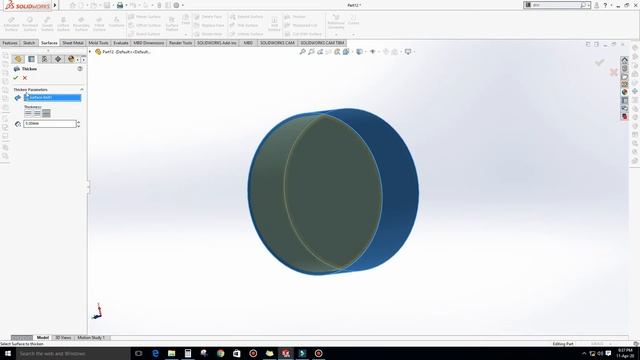The height and width of the screenshot is (360, 640).
Task: Open Google Chrome from the taskbar
Action: pos(220,353)
